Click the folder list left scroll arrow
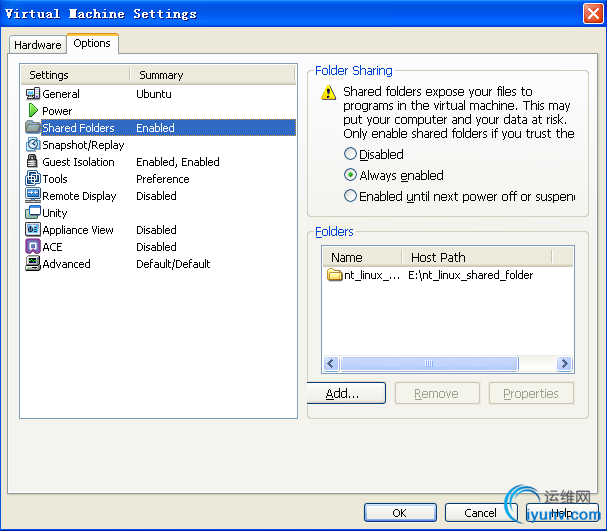 click(331, 363)
